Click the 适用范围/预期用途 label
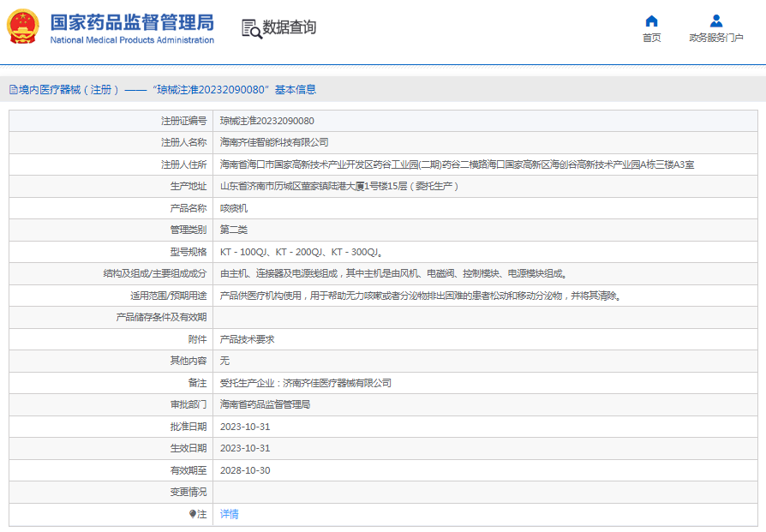Image resolution: width=766 pixels, height=532 pixels. pyautogui.click(x=169, y=296)
